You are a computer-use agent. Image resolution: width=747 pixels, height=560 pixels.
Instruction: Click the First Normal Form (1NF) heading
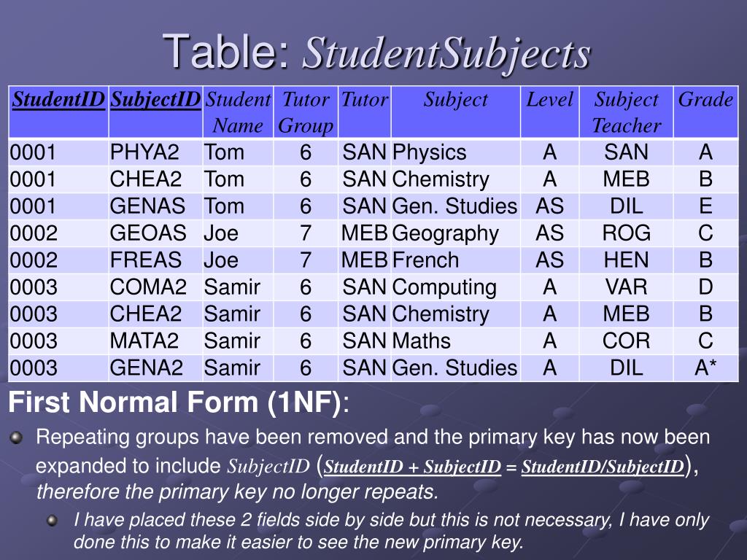point(179,402)
